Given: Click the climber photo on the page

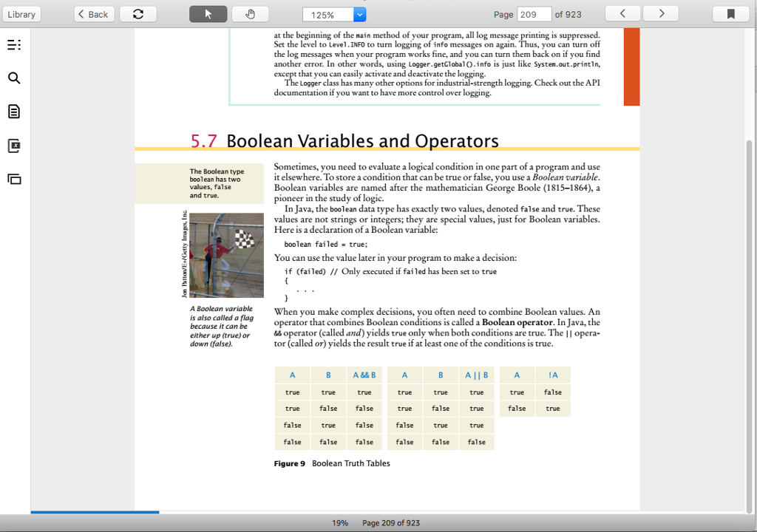Looking at the screenshot, I should click(x=226, y=255).
